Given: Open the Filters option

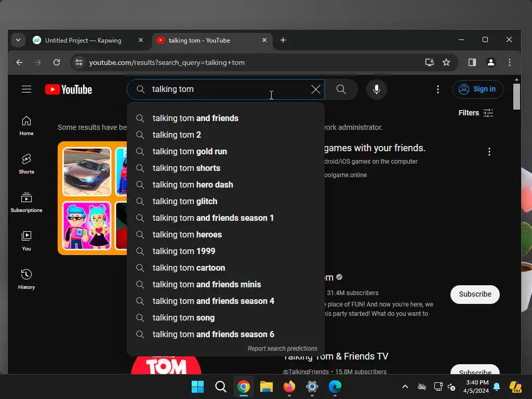Looking at the screenshot, I should [x=476, y=113].
